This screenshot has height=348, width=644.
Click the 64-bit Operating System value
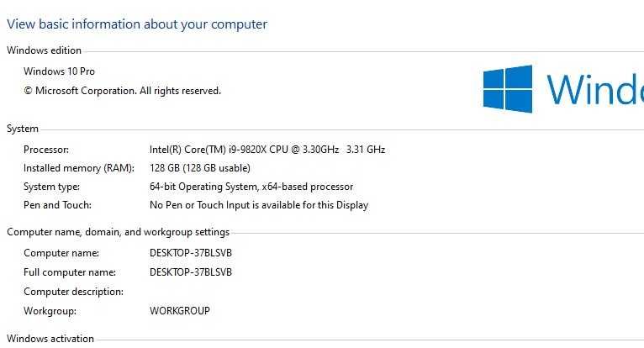pyautogui.click(x=251, y=187)
